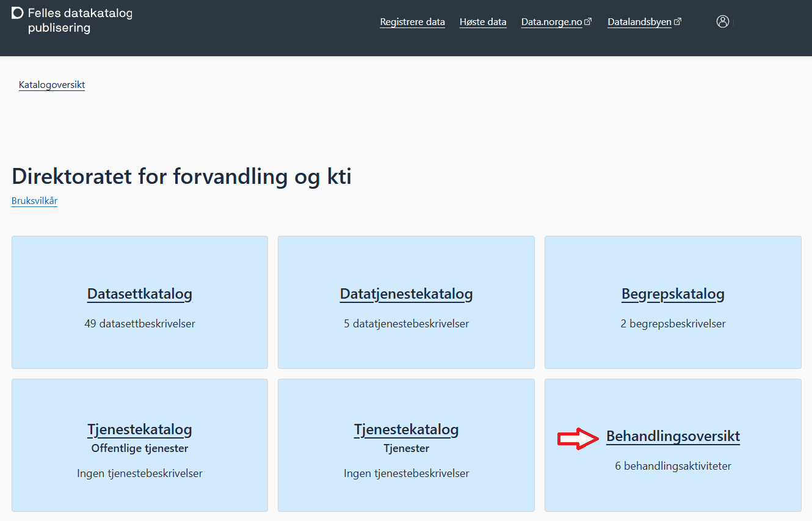
Task: Click the text '49 datasettbeskrivelser'
Action: point(140,324)
